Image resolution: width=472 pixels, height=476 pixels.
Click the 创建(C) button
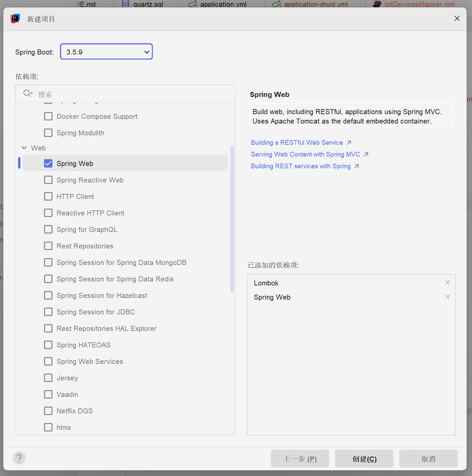tap(364, 458)
